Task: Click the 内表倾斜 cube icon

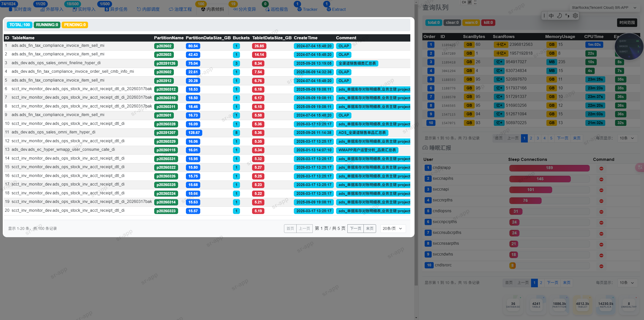Action: coord(203,9)
